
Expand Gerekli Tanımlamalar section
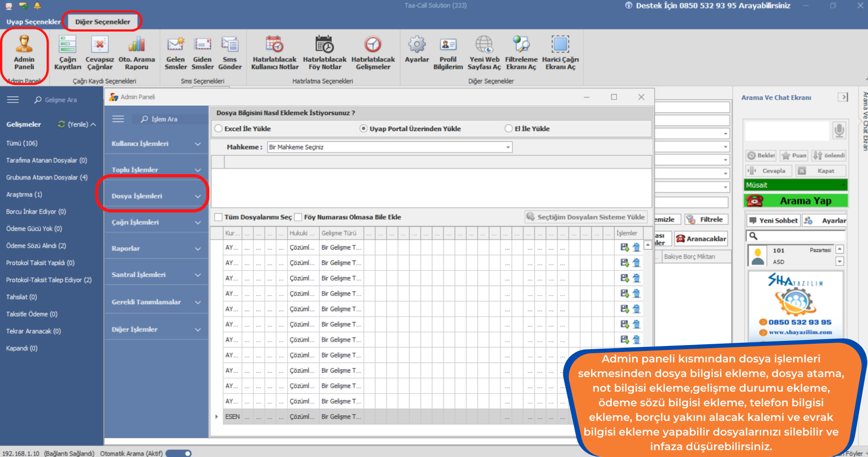pyautogui.click(x=156, y=302)
